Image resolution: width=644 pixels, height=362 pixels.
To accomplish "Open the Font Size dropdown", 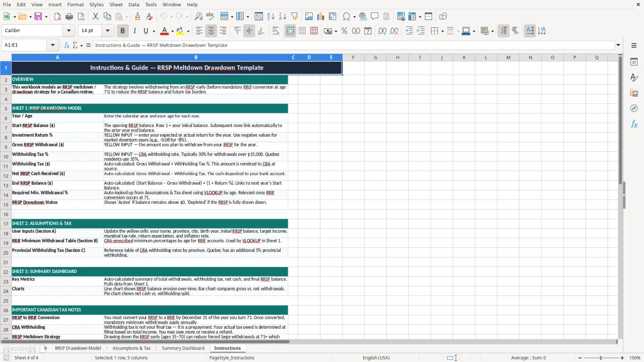I will pyautogui.click(x=107, y=31).
